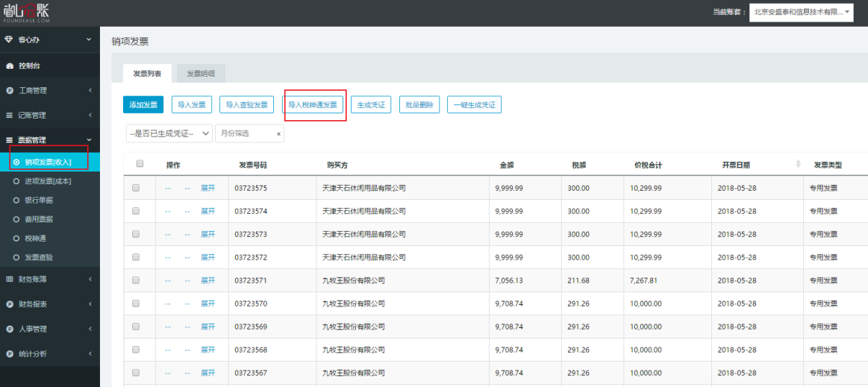The width and height of the screenshot is (868, 387).
Task: Click circle icon beside 费用票据
Action: point(16,219)
